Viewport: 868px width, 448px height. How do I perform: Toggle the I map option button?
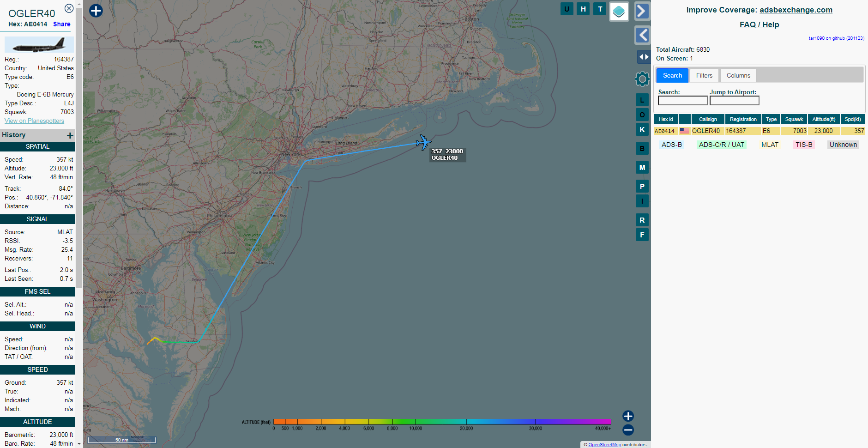coord(642,201)
